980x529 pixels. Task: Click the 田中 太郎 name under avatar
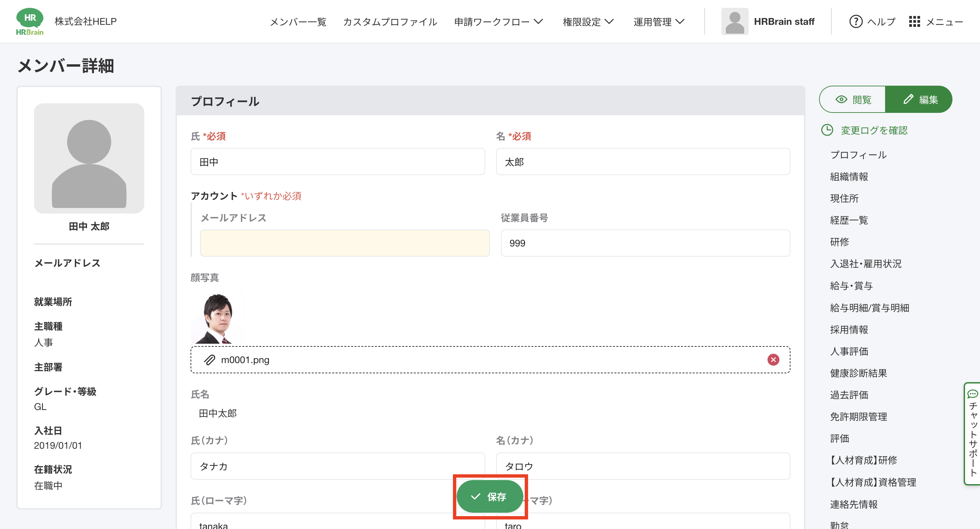(89, 226)
